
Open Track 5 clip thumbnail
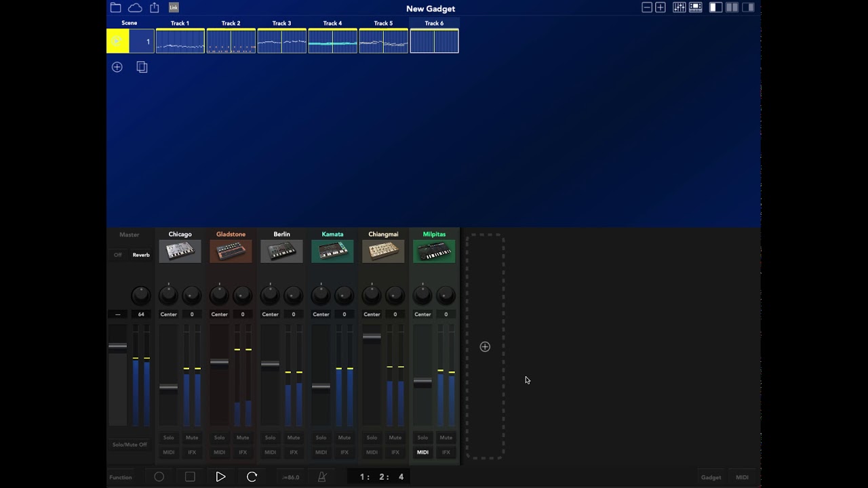pos(383,41)
